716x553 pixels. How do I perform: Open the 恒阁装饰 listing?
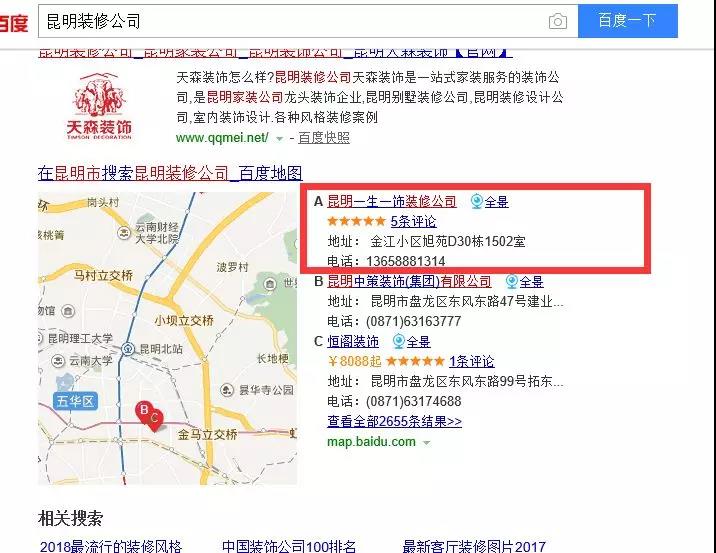point(353,342)
